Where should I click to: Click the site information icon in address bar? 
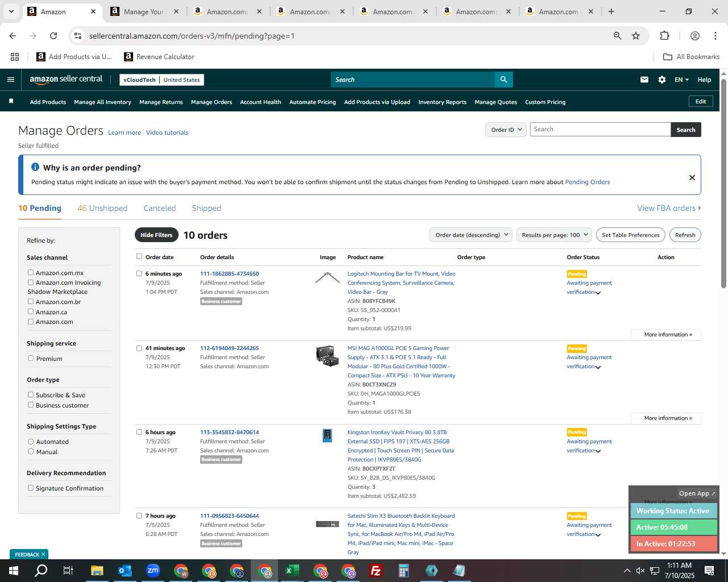(x=78, y=36)
